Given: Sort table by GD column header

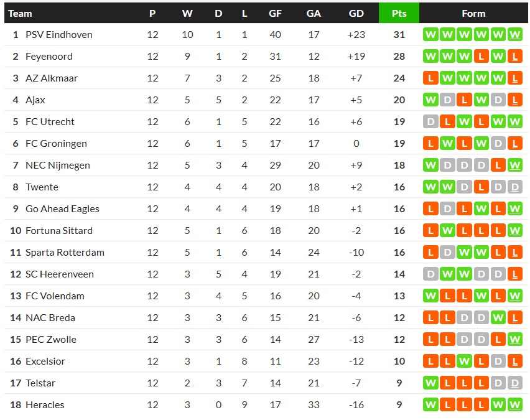Looking at the screenshot, I should (x=356, y=13).
